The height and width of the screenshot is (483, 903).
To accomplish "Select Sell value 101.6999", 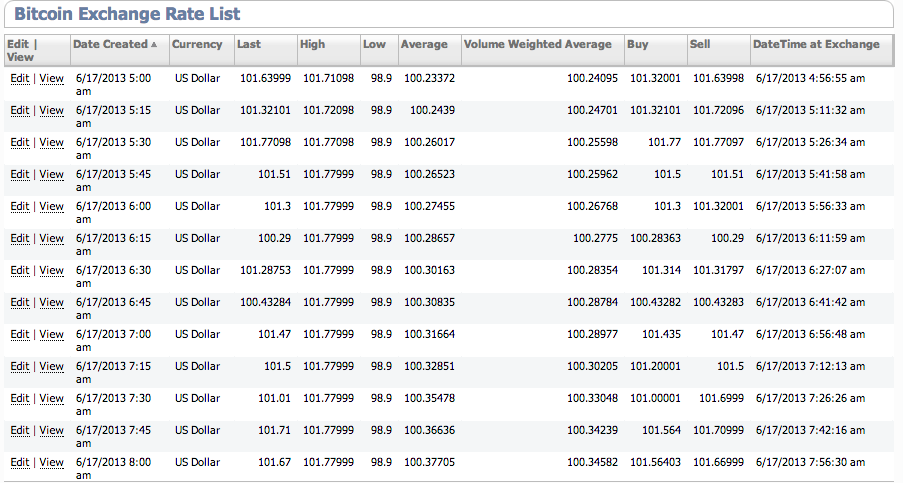I will pyautogui.click(x=721, y=398).
